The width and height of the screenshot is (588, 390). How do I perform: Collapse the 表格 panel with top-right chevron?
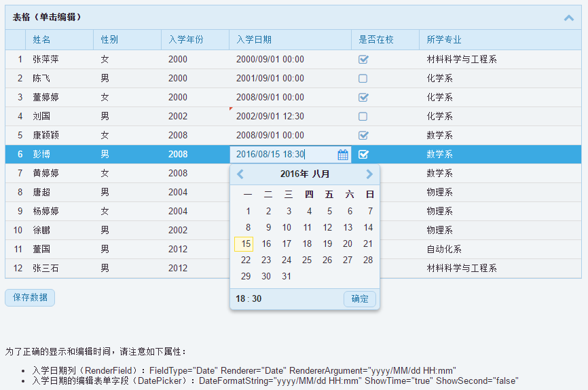coord(569,18)
